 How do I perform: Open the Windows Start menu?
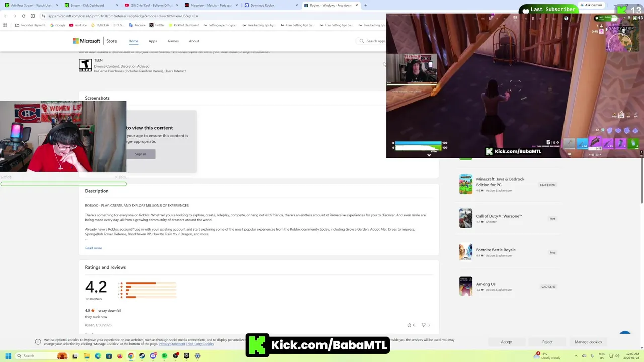[8, 356]
